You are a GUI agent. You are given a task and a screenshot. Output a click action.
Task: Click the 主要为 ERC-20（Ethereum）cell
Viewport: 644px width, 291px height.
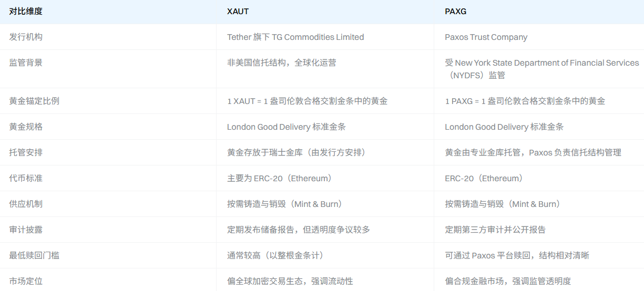point(280,178)
